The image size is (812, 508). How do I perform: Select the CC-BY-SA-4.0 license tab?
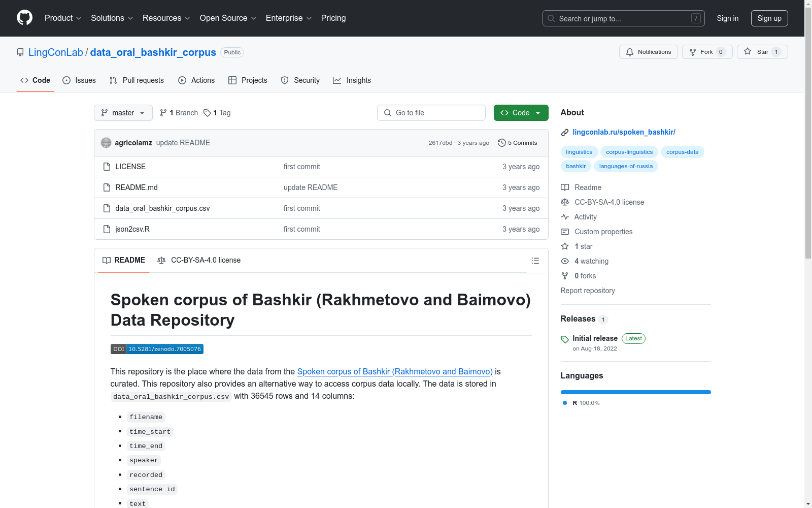199,260
